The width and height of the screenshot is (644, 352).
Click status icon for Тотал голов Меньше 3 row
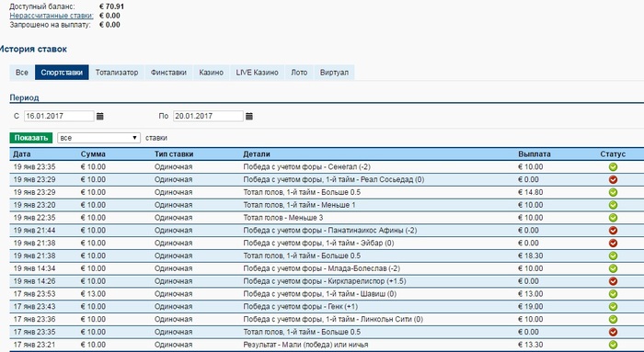pyautogui.click(x=613, y=218)
